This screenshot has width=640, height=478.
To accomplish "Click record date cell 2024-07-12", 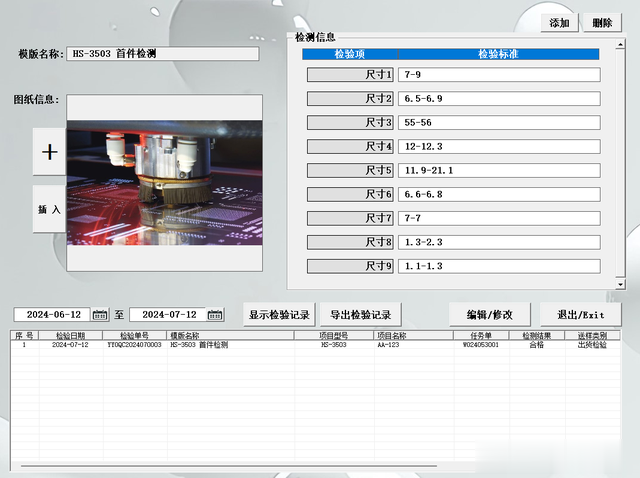I will coord(70,345).
